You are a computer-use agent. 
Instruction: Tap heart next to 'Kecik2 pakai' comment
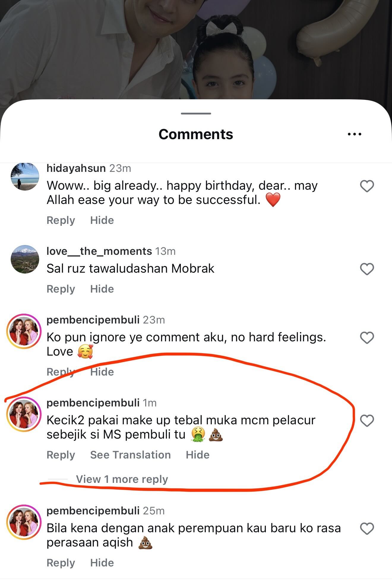click(x=367, y=421)
